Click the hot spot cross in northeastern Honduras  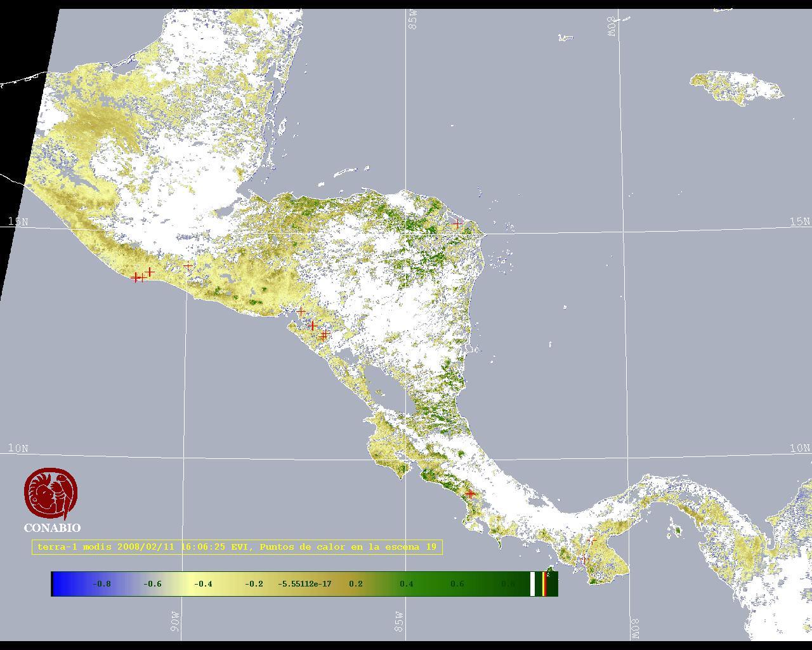click(457, 224)
